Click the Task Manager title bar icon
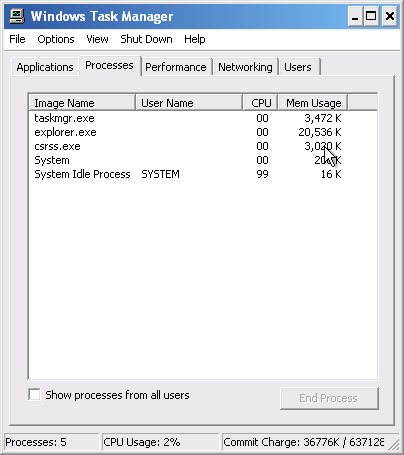This screenshot has height=455, width=404. tap(17, 16)
